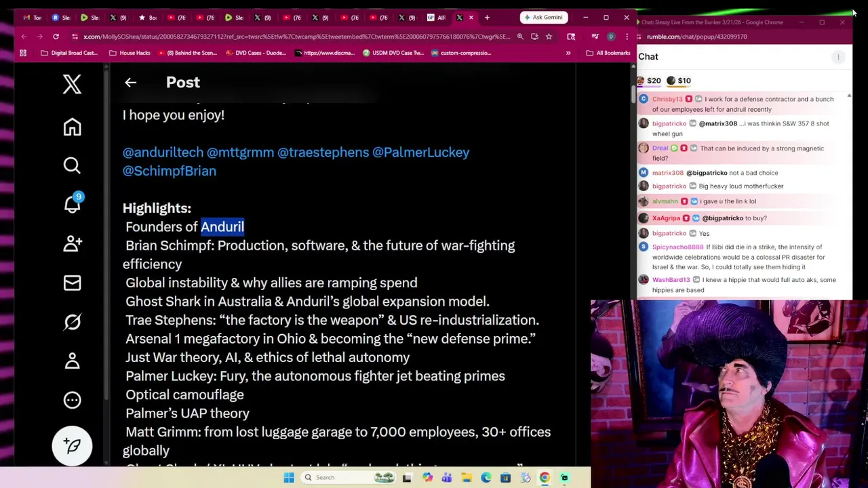
Task: Click username Chrisby13 in chat
Action: click(667, 99)
